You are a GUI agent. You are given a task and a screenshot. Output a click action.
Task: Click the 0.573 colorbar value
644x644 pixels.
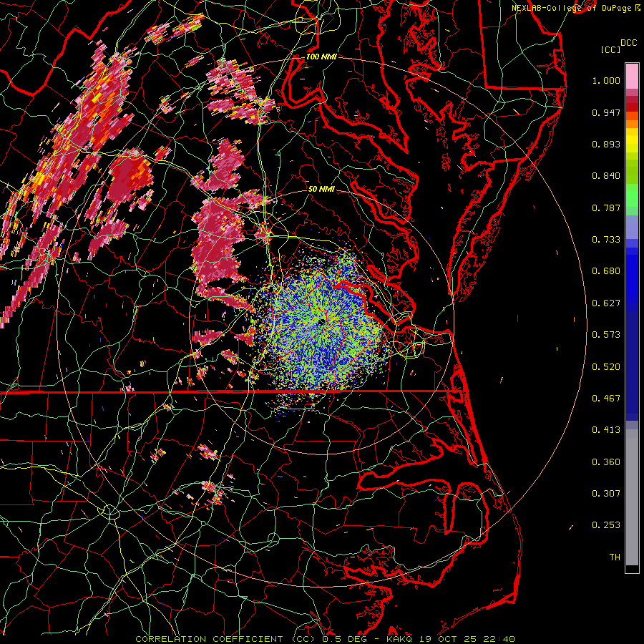606,335
